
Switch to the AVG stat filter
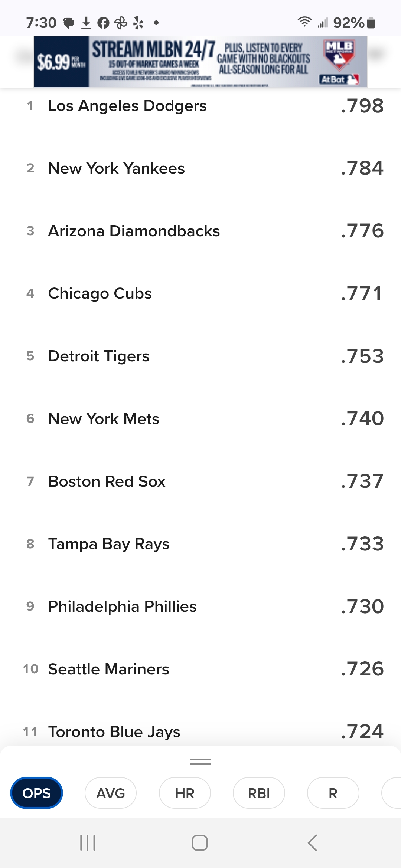tap(111, 793)
